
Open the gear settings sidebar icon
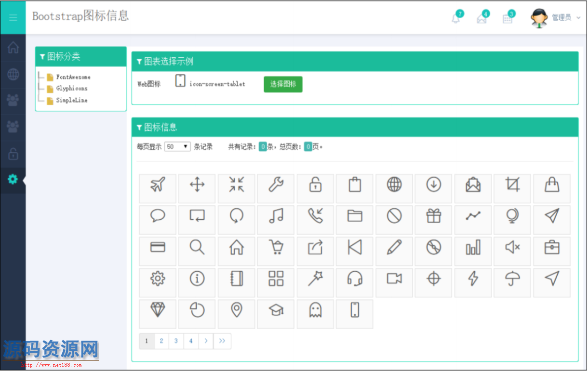point(13,180)
